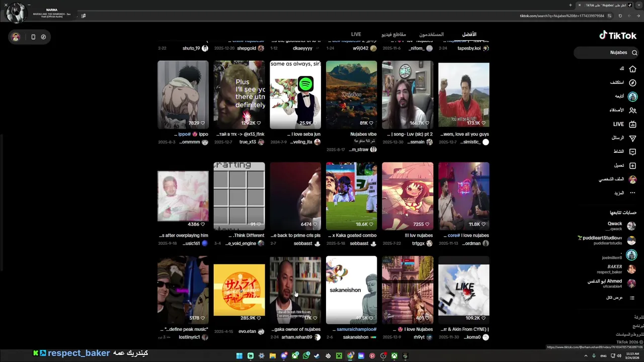The width and height of the screenshot is (644, 362).
Task: Open followed account puddleartstudio
Action: (606, 240)
